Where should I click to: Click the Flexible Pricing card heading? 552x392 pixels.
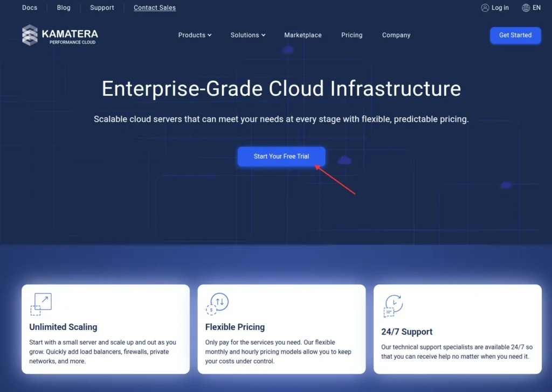pos(235,327)
